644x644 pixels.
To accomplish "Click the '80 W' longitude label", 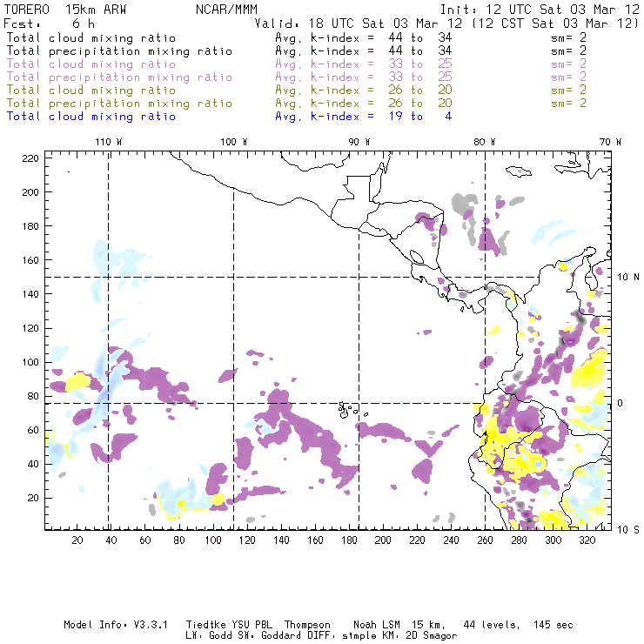I will point(484,142).
